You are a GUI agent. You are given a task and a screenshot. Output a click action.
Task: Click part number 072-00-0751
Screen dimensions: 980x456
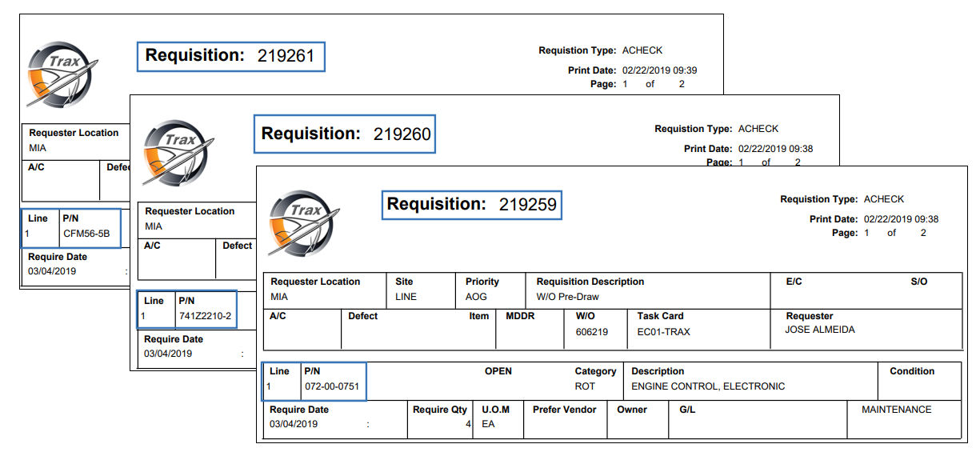click(332, 386)
